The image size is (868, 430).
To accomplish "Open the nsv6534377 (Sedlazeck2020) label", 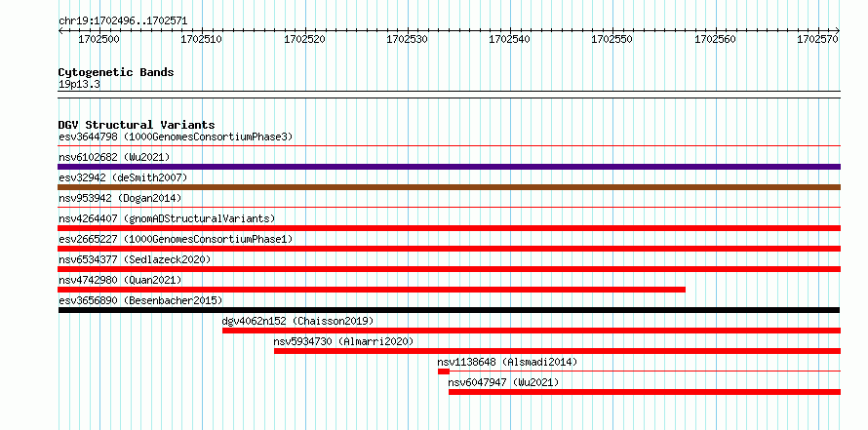I will pos(135,259).
